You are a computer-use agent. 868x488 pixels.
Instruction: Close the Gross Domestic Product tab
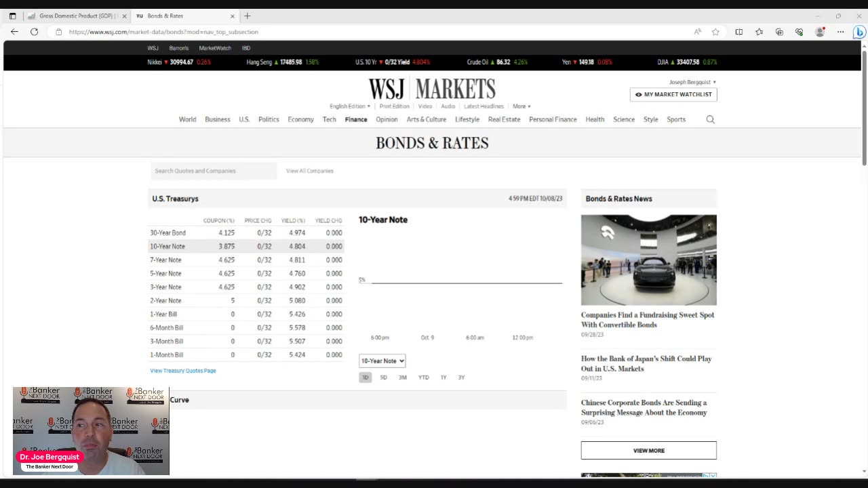(124, 16)
